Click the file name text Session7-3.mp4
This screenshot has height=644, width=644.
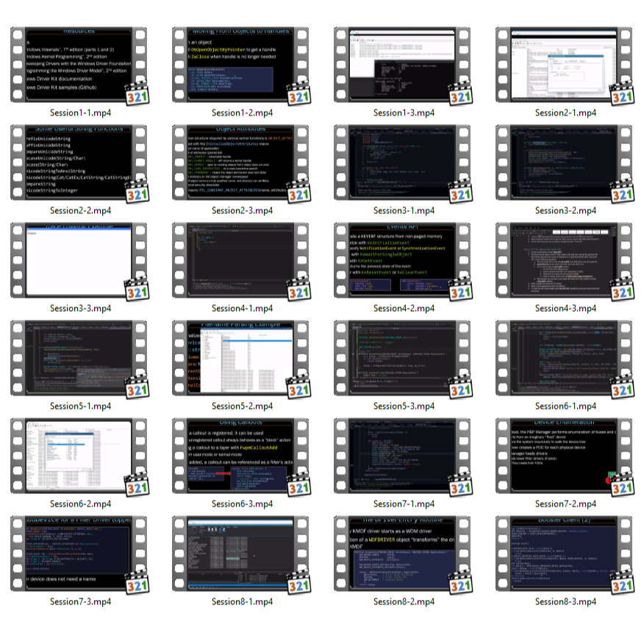81,601
